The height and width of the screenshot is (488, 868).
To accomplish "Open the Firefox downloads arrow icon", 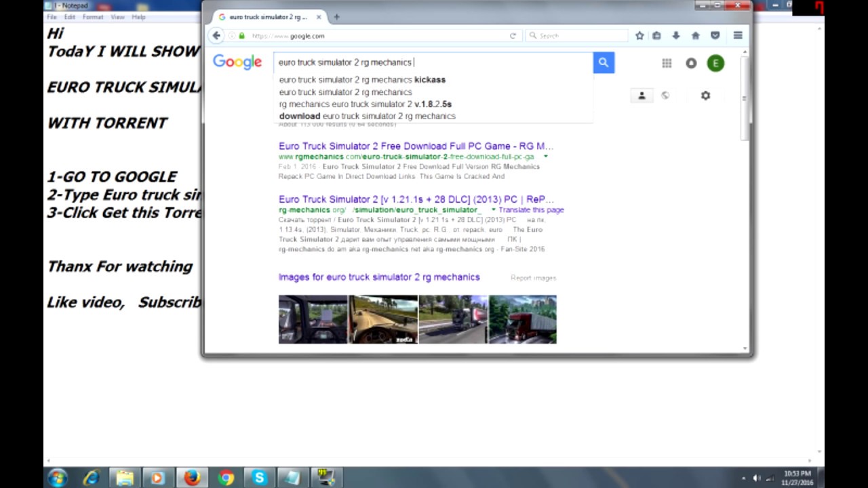I will [676, 35].
